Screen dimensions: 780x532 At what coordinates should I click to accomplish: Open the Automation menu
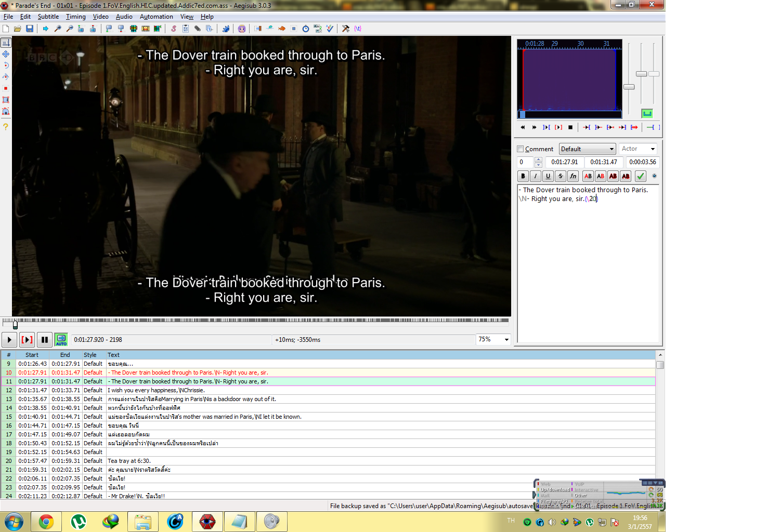[x=157, y=17]
